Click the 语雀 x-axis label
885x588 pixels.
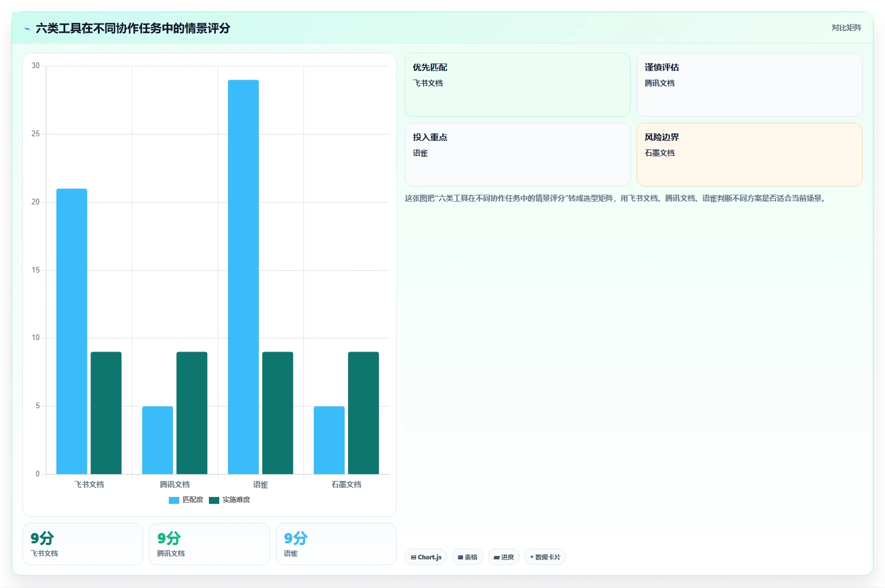point(260,484)
